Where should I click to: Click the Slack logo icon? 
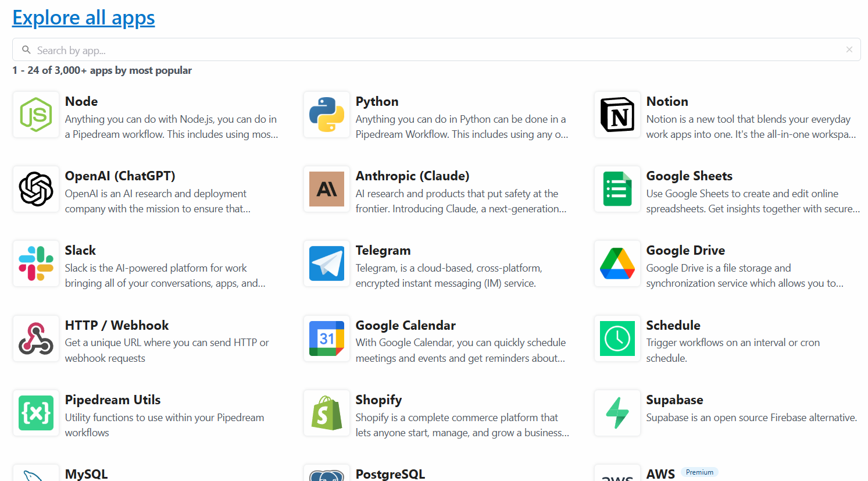(36, 263)
